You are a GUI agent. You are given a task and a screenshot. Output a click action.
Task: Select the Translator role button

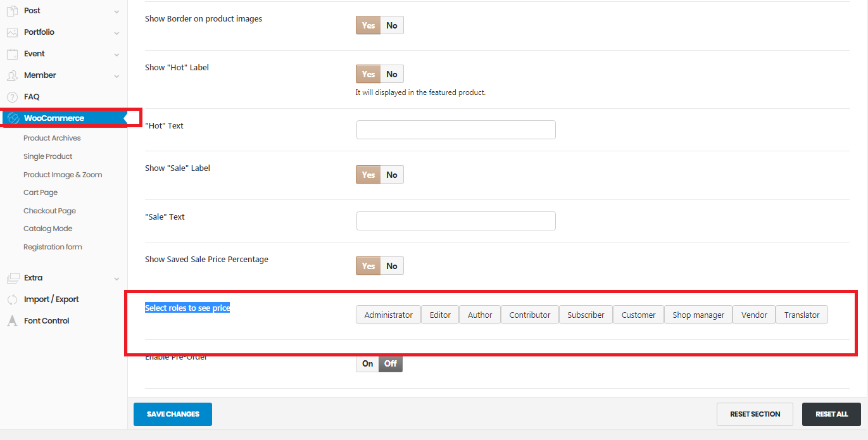coord(802,315)
